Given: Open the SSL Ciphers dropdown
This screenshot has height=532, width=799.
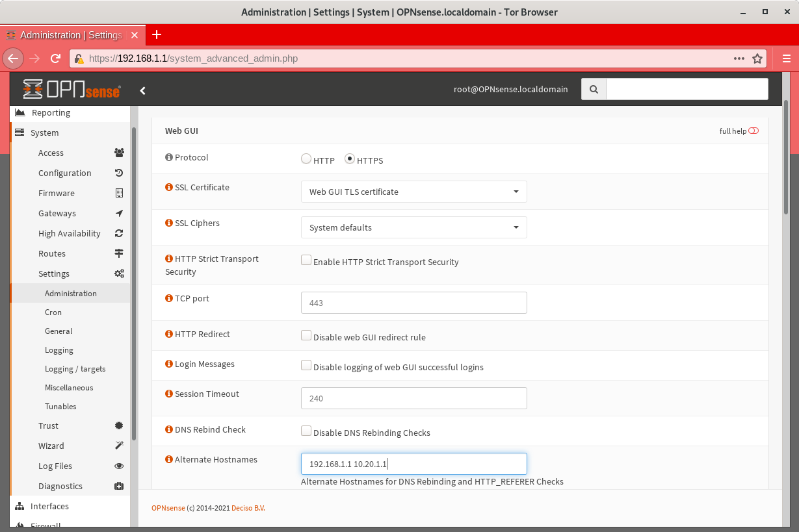Looking at the screenshot, I should pos(413,227).
